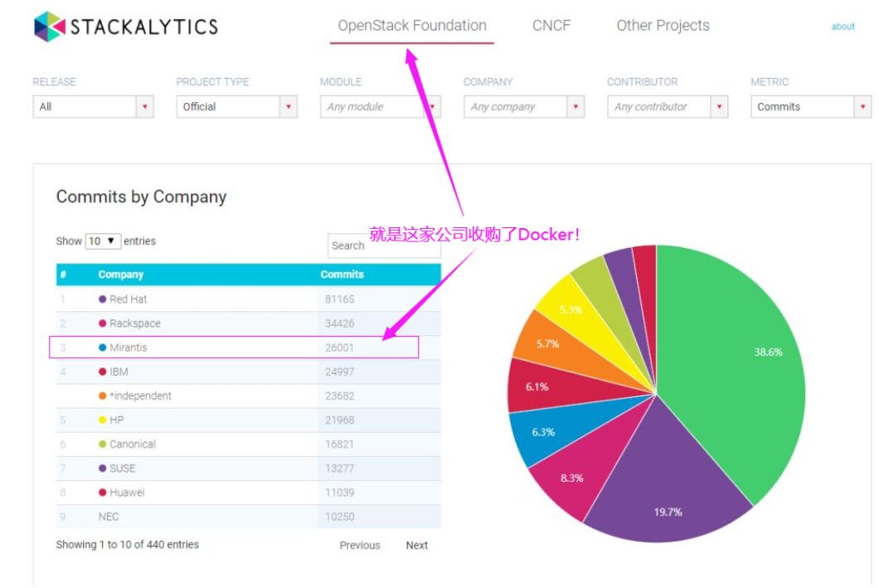Open the *independent company link
This screenshot has height=588, width=879.
pyautogui.click(x=140, y=396)
